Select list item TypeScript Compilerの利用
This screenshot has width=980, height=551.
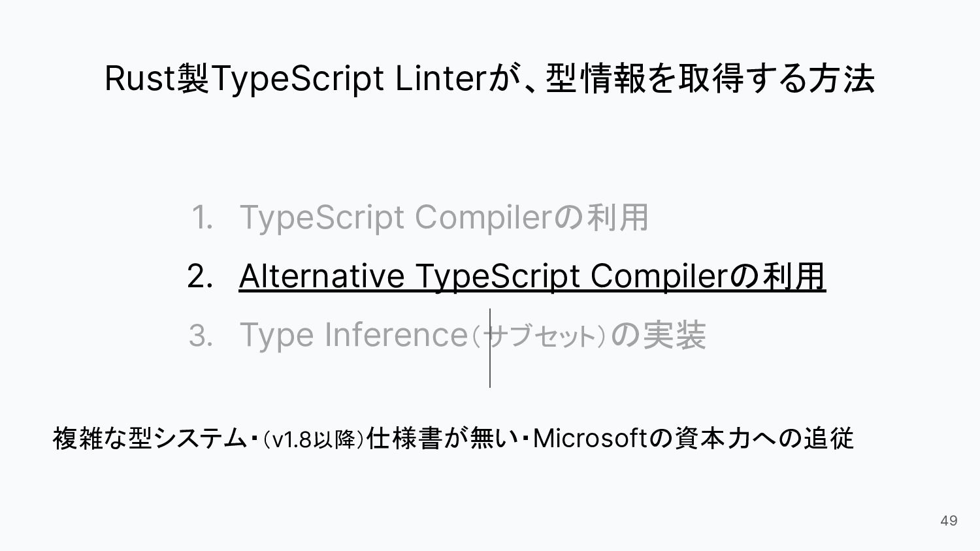click(444, 217)
